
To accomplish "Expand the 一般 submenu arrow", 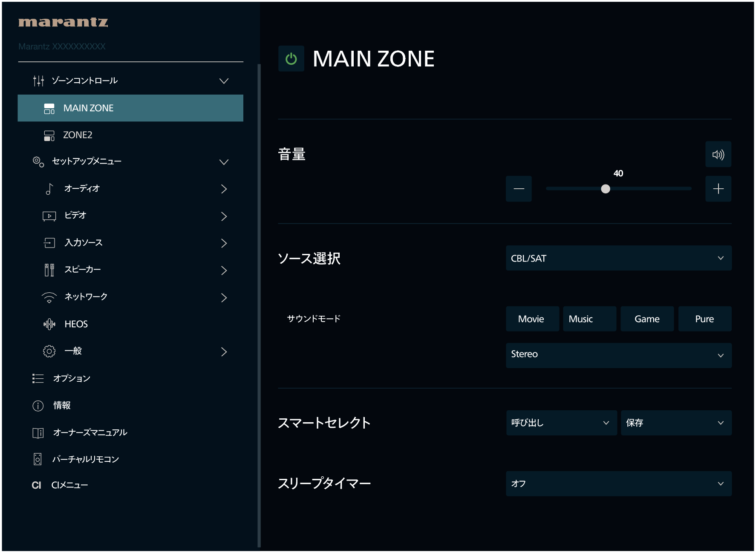I will 224,351.
